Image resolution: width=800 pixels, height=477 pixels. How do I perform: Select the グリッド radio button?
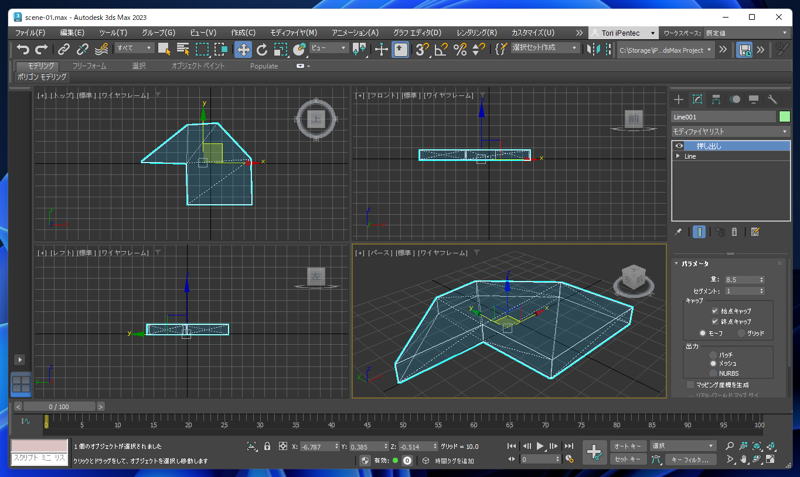[741, 333]
